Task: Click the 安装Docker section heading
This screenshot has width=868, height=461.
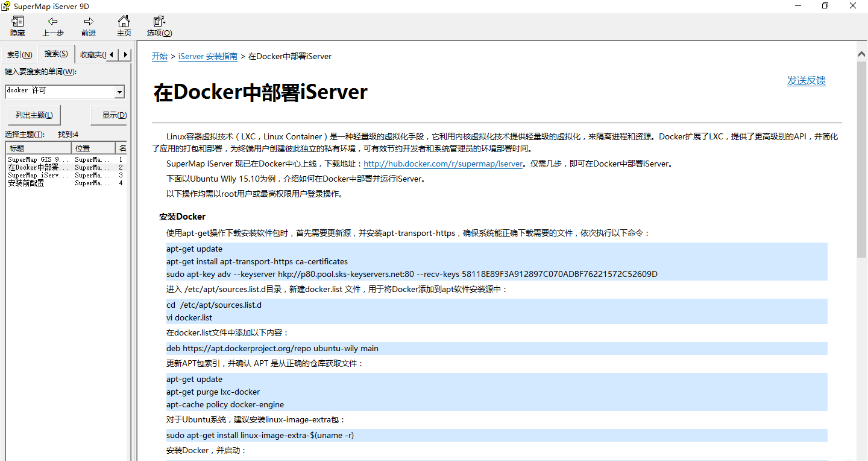Action: tap(182, 217)
